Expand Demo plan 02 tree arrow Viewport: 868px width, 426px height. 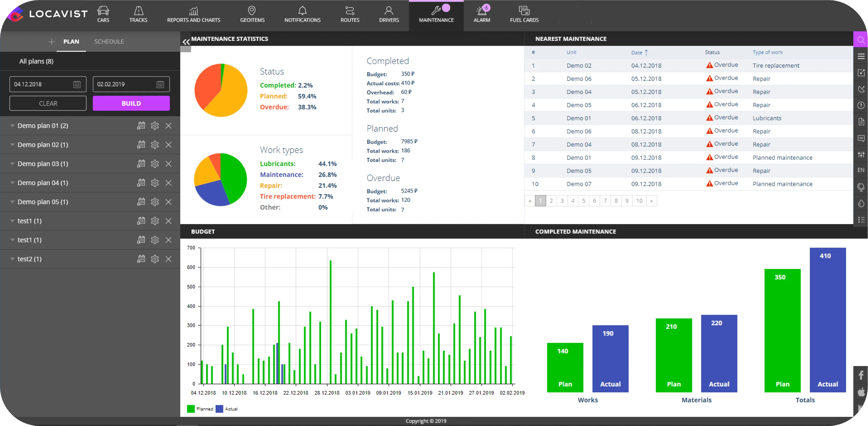[12, 145]
